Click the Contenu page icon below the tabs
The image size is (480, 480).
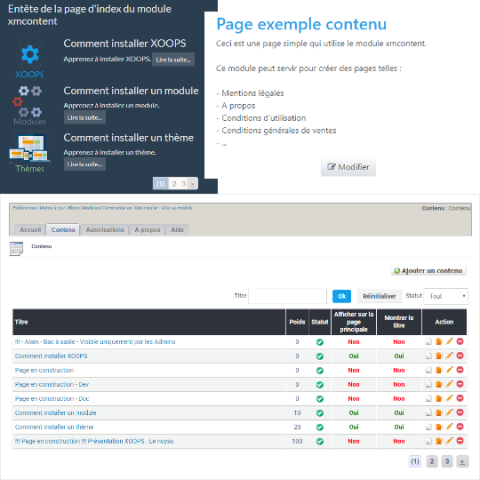click(x=16, y=249)
